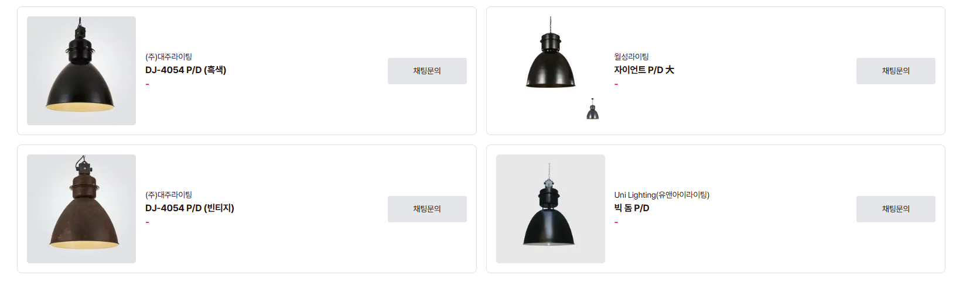Image resolution: width=980 pixels, height=282 pixels.
Task: Select product title 빅 돔 P/D
Action: [631, 208]
